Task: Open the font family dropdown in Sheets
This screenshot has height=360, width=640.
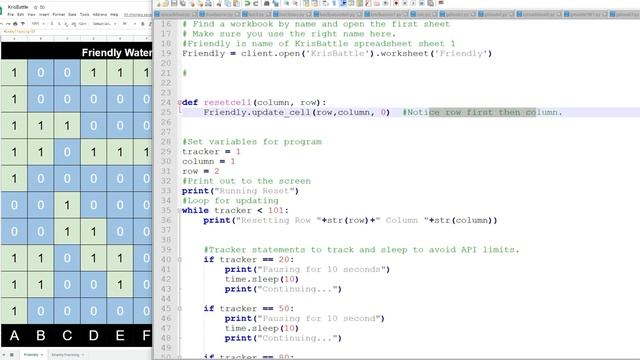Action: (104, 24)
